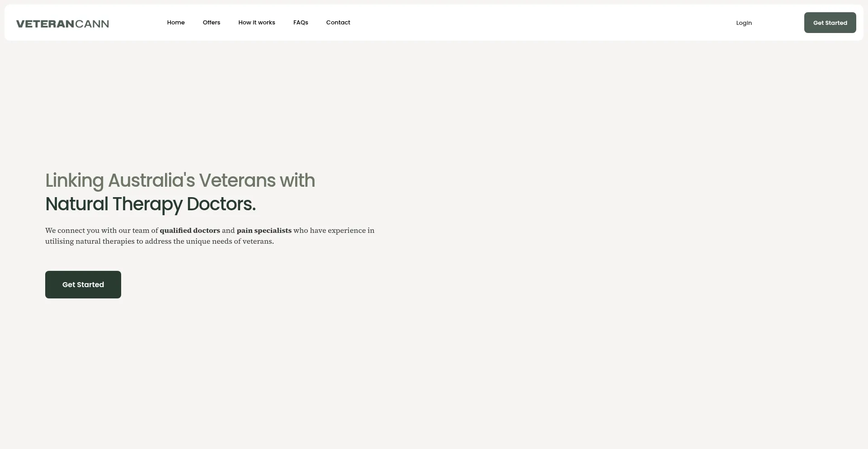
Task: Click the bold 'pain specialists' text
Action: pos(264,231)
